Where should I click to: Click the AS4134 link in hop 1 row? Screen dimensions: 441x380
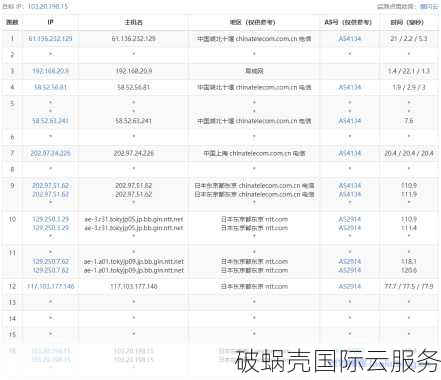tap(350, 39)
